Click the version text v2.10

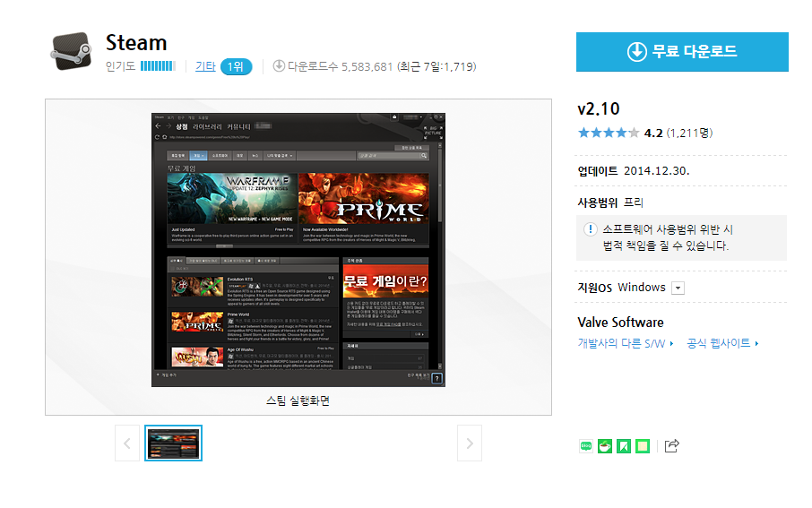pyautogui.click(x=599, y=108)
